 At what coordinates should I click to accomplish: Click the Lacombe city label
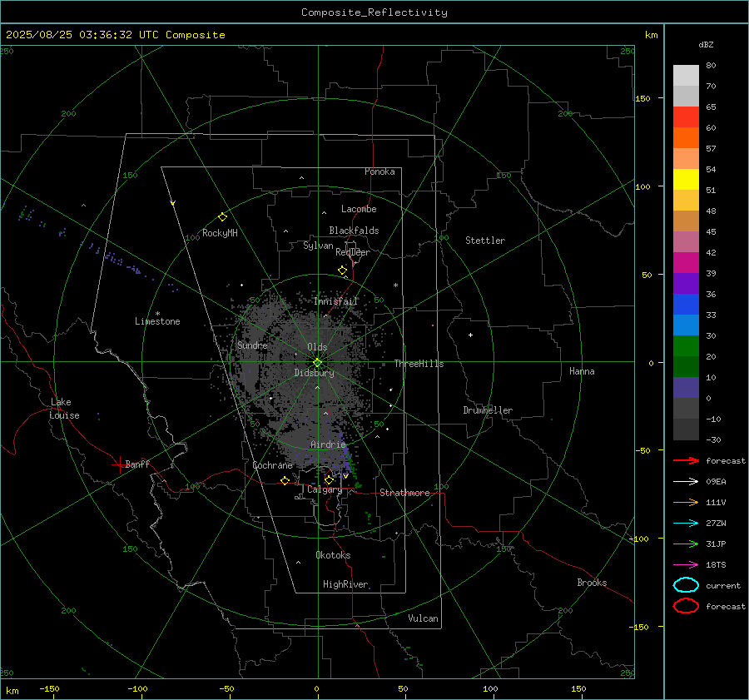(359, 209)
